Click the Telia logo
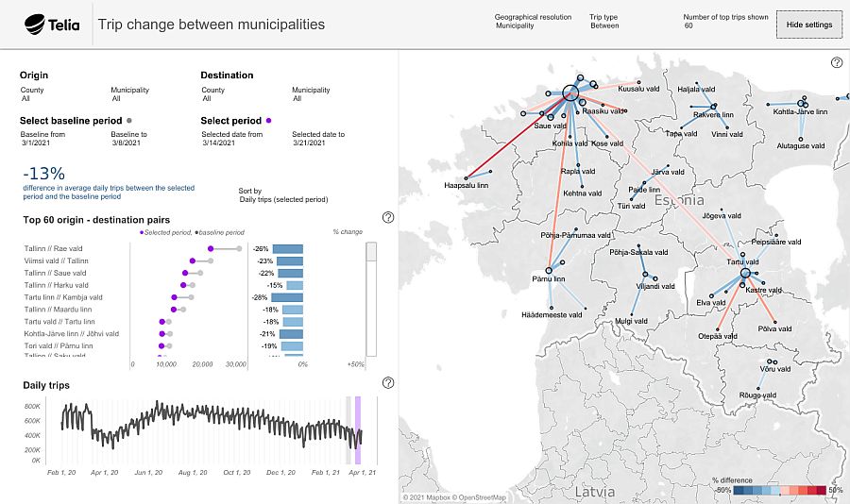The image size is (850, 504). coord(52,25)
